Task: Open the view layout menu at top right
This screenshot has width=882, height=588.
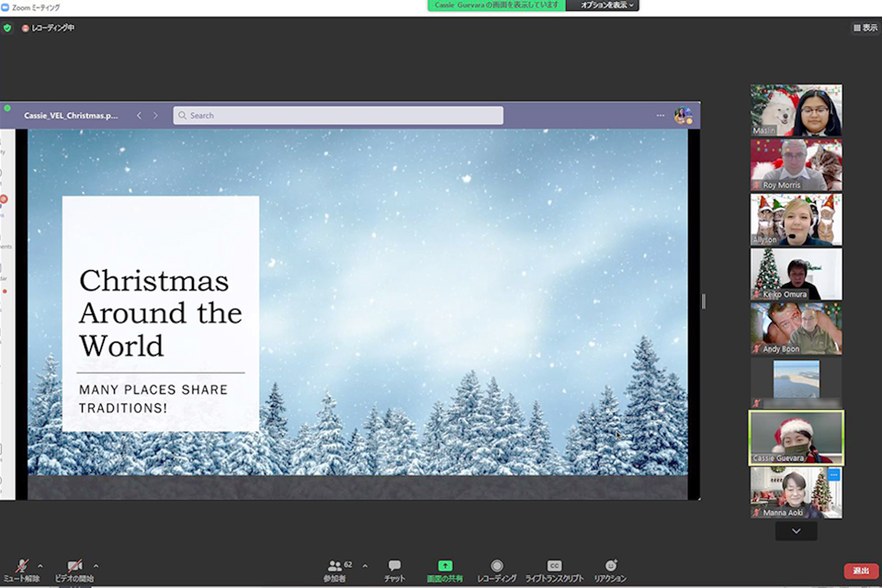Action: tap(865, 28)
